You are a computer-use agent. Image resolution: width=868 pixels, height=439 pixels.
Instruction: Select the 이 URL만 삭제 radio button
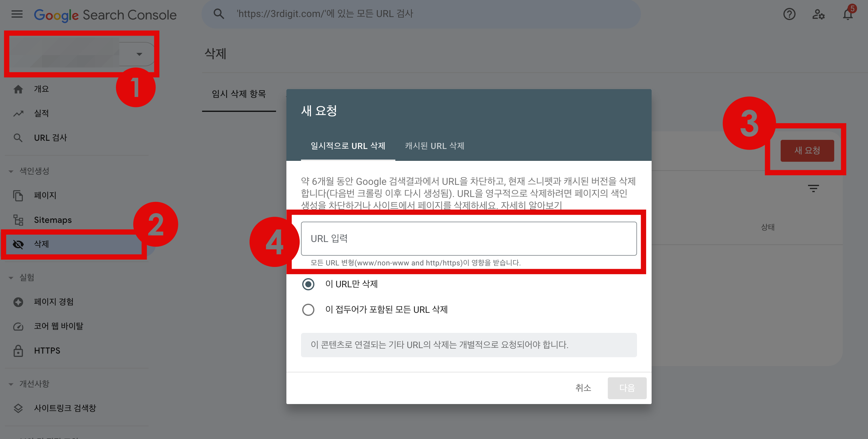point(308,284)
